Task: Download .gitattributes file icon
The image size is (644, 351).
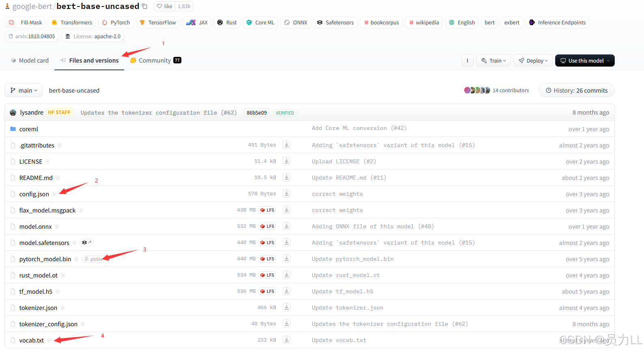Action: (x=286, y=145)
